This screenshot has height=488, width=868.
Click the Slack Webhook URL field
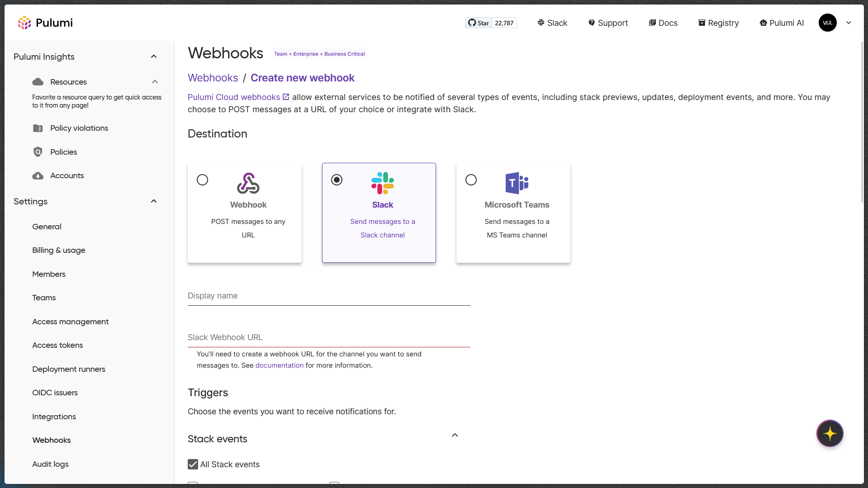[x=329, y=337]
